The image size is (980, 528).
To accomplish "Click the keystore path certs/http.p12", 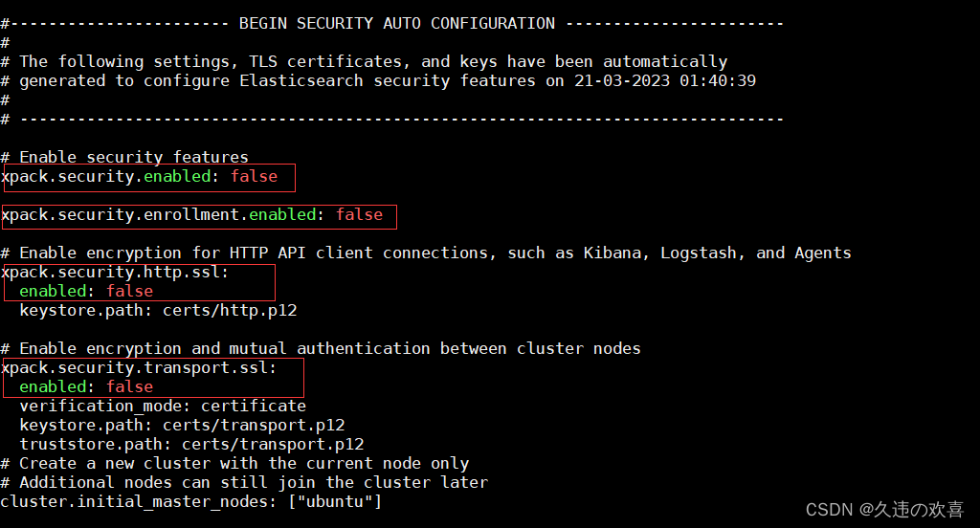I will coord(230,311).
